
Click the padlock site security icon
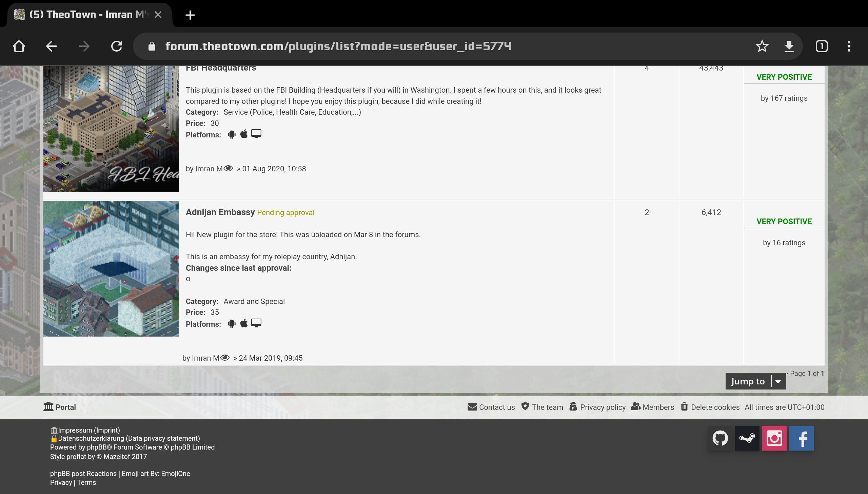(x=152, y=46)
